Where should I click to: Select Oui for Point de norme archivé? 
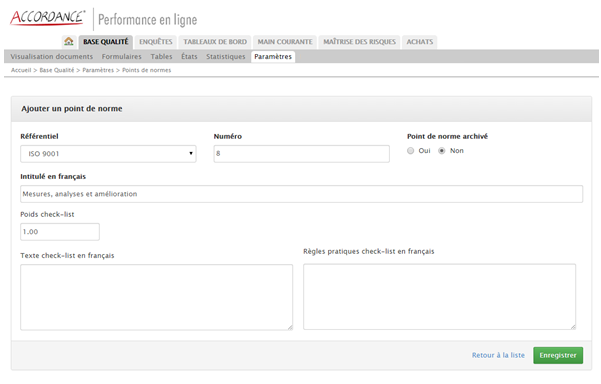tap(411, 151)
